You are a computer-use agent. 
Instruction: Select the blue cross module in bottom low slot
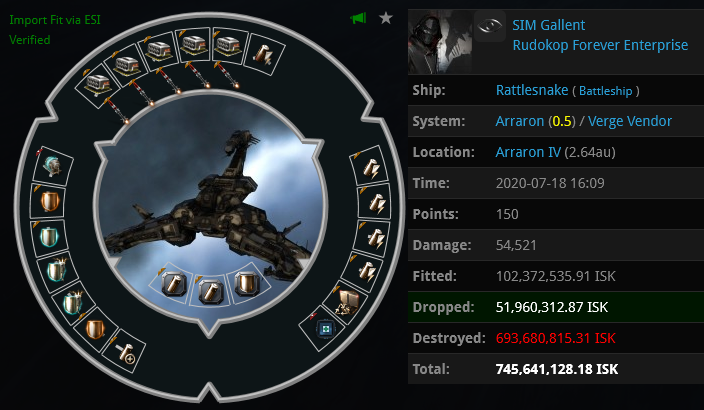[326, 330]
